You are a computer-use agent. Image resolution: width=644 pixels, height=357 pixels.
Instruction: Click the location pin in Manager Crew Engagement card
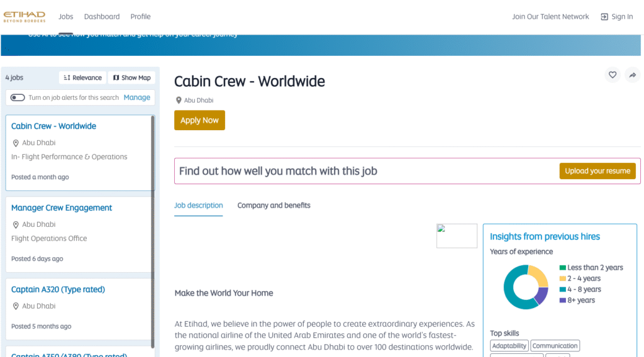16,225
